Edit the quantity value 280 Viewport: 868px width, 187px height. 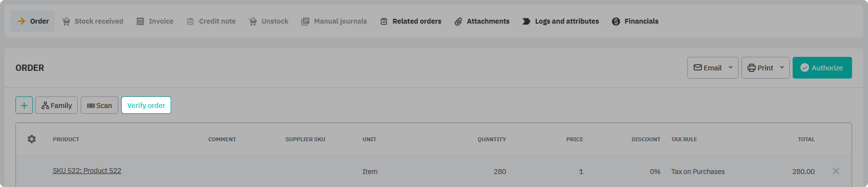coord(500,172)
